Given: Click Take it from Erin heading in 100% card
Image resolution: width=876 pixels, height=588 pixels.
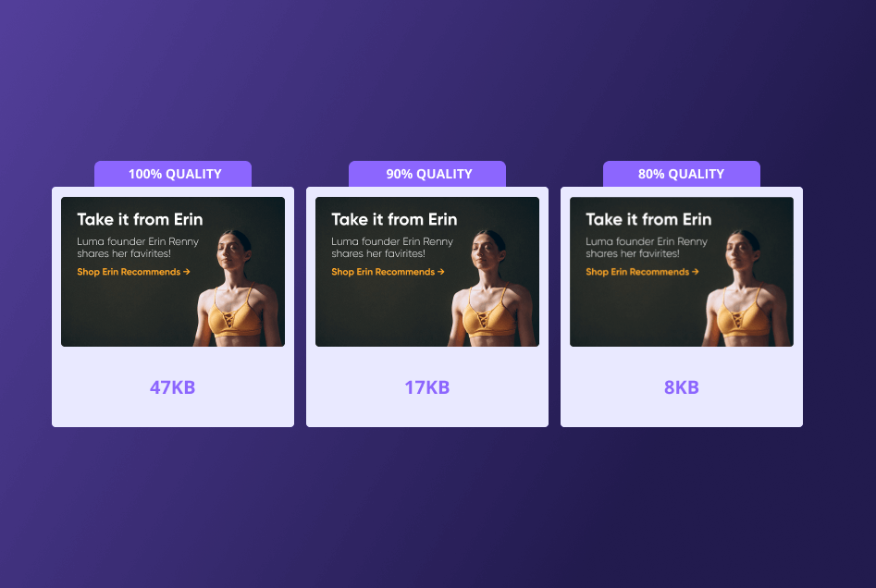Looking at the screenshot, I should pyautogui.click(x=140, y=219).
